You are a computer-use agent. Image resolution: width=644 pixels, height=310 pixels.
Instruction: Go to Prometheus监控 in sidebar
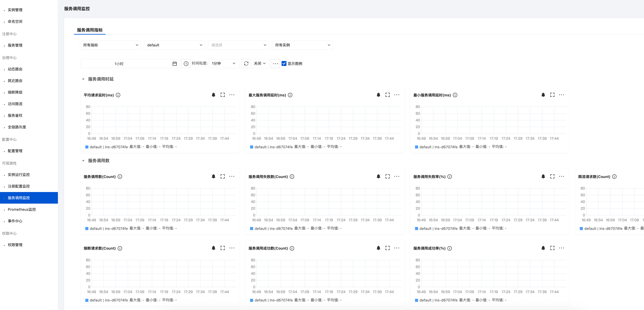tap(22, 209)
